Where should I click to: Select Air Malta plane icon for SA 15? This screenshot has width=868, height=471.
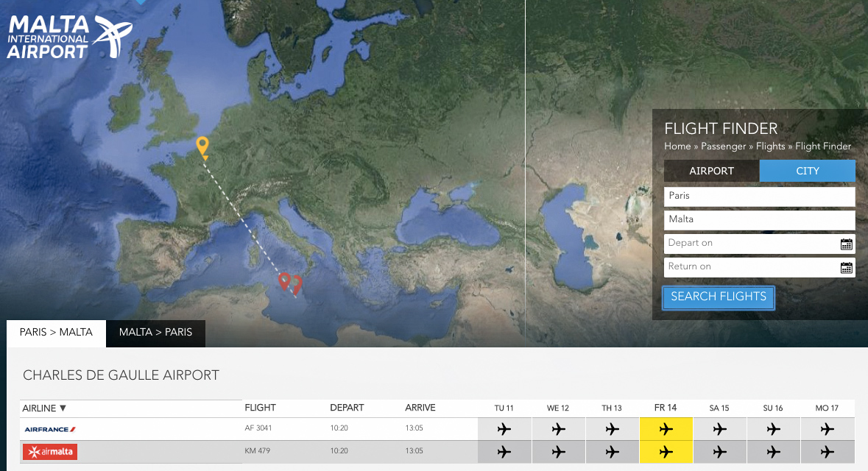click(x=719, y=452)
